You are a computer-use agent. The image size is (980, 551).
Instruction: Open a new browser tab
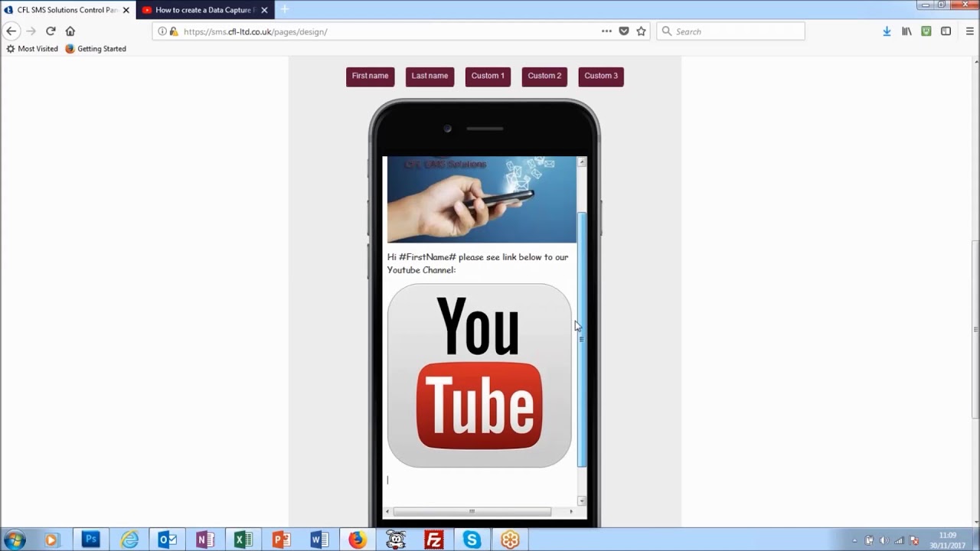285,9
